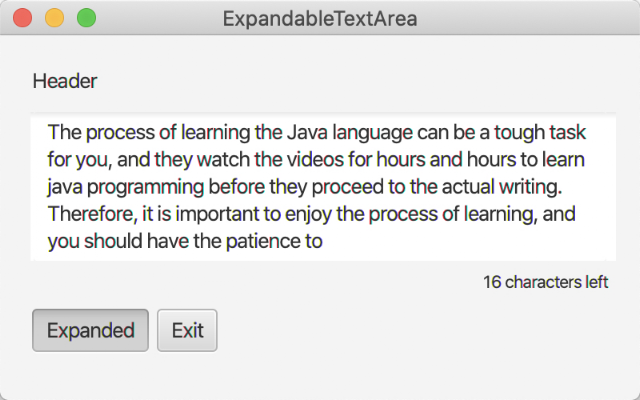
Task: Click the word 'language' in the first line
Action: point(373,133)
